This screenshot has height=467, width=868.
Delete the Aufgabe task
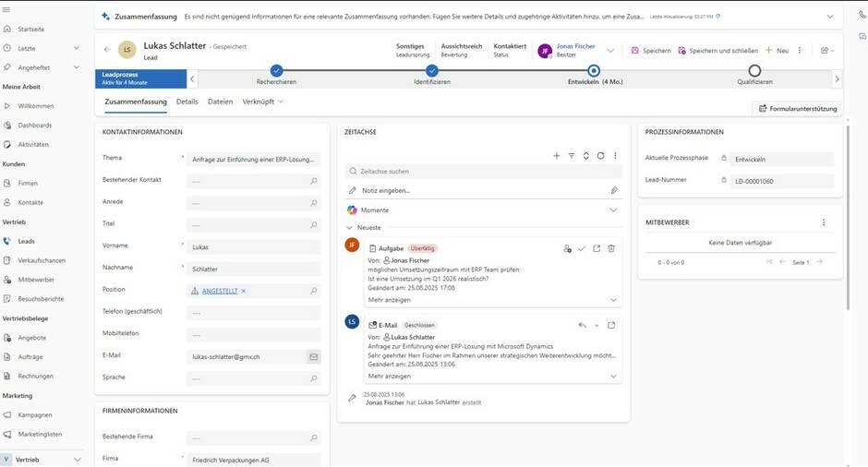pyautogui.click(x=611, y=249)
